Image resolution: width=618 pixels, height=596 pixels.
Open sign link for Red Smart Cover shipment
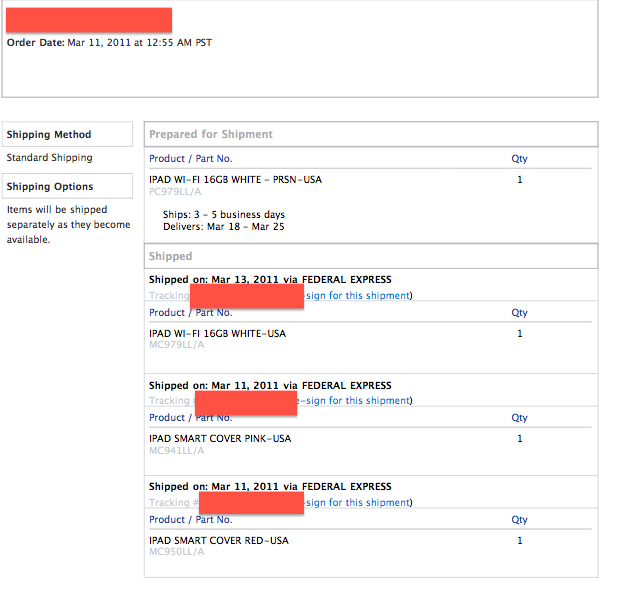pos(358,503)
